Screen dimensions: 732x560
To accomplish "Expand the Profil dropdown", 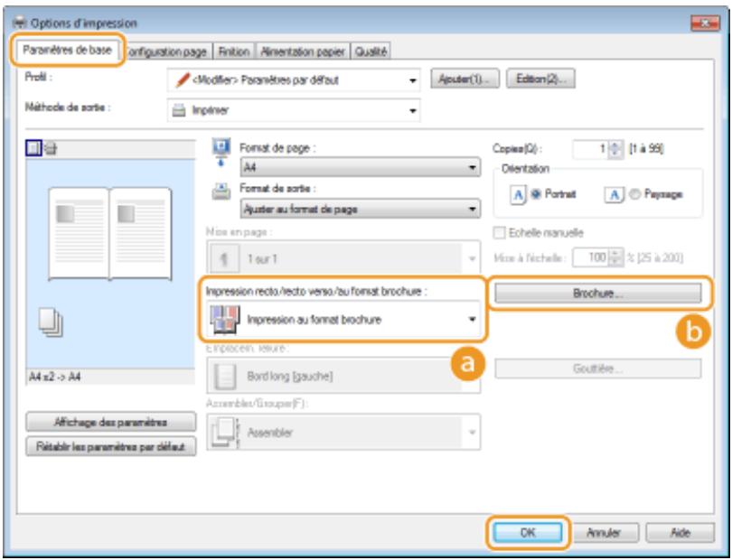I will tap(294, 80).
